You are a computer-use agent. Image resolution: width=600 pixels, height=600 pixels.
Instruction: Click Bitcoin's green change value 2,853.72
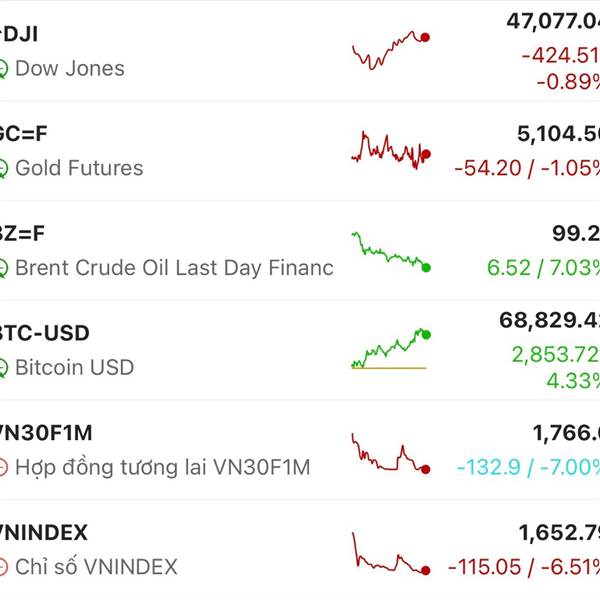tap(555, 354)
